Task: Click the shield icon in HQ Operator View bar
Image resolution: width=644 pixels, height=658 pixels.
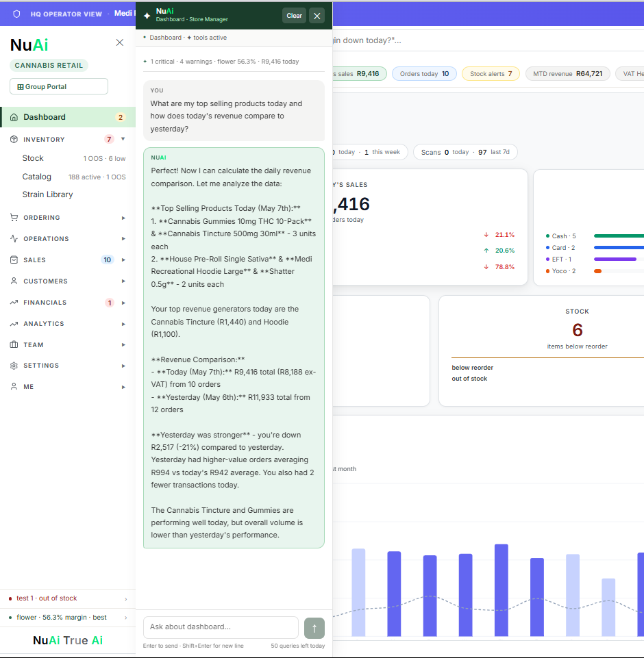Action: [16, 14]
